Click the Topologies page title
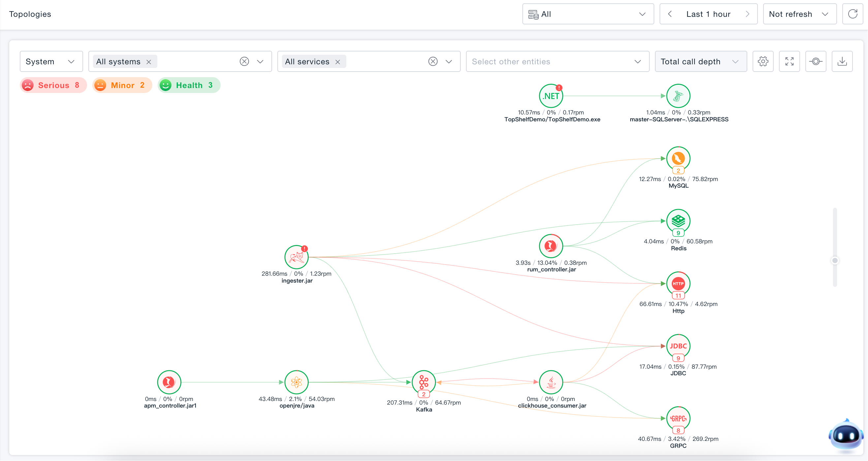This screenshot has width=868, height=461. 30,14
